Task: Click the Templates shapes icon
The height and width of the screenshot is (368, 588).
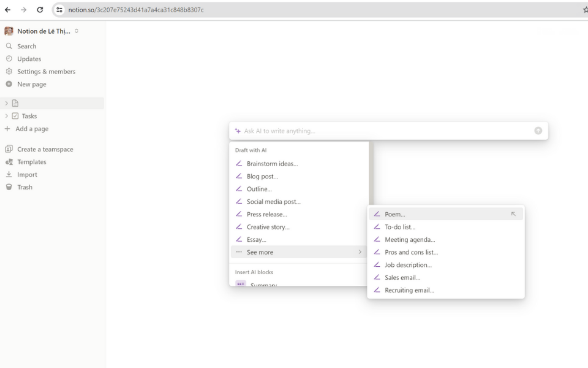Action: [9, 162]
